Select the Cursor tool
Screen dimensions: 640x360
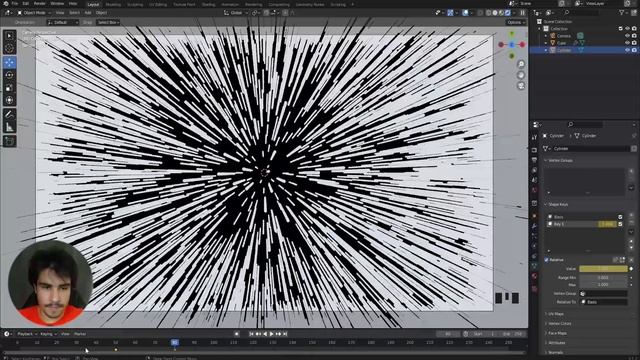click(9, 49)
